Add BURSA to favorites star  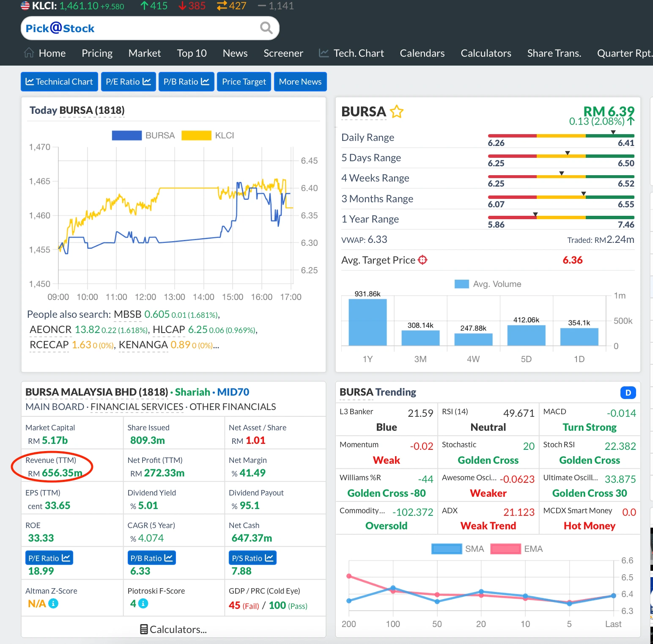tap(397, 112)
